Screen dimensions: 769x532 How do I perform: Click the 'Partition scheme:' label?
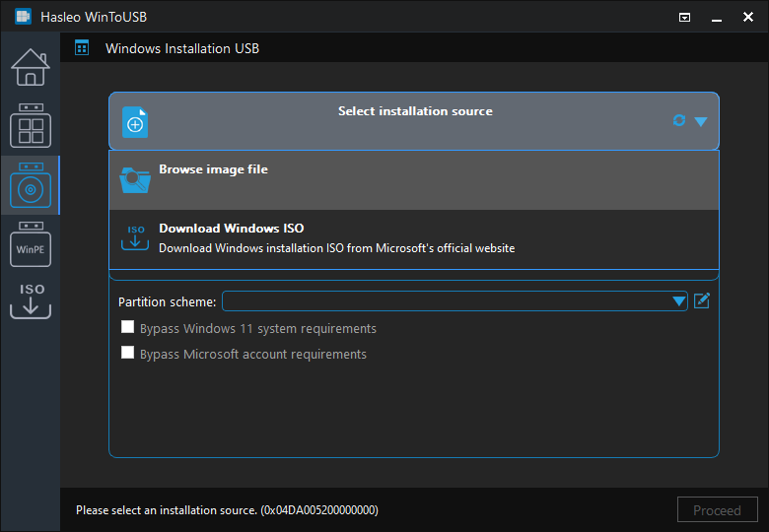pyautogui.click(x=168, y=301)
